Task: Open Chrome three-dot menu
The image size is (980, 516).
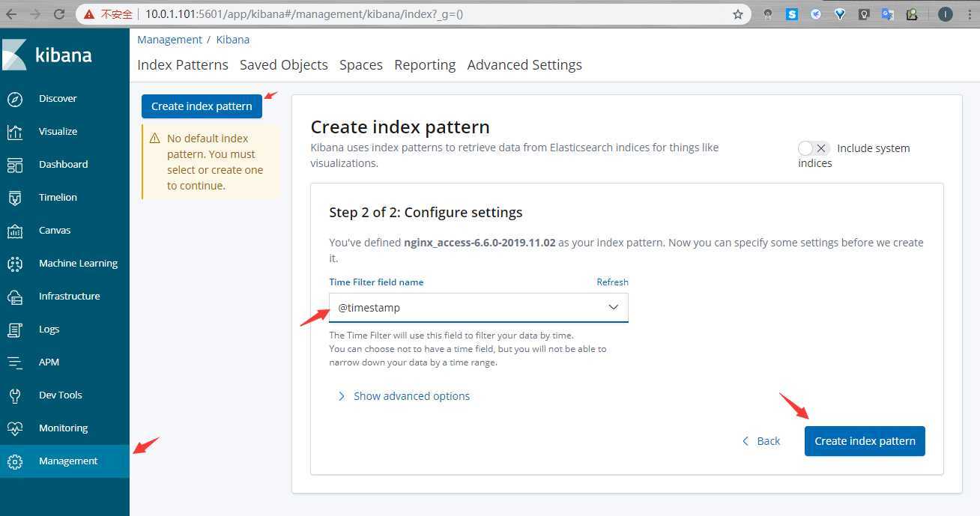Action: (970, 14)
